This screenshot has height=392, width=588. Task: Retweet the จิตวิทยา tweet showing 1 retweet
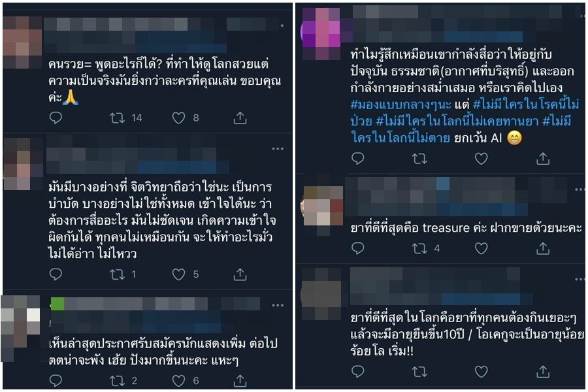[x=117, y=274]
